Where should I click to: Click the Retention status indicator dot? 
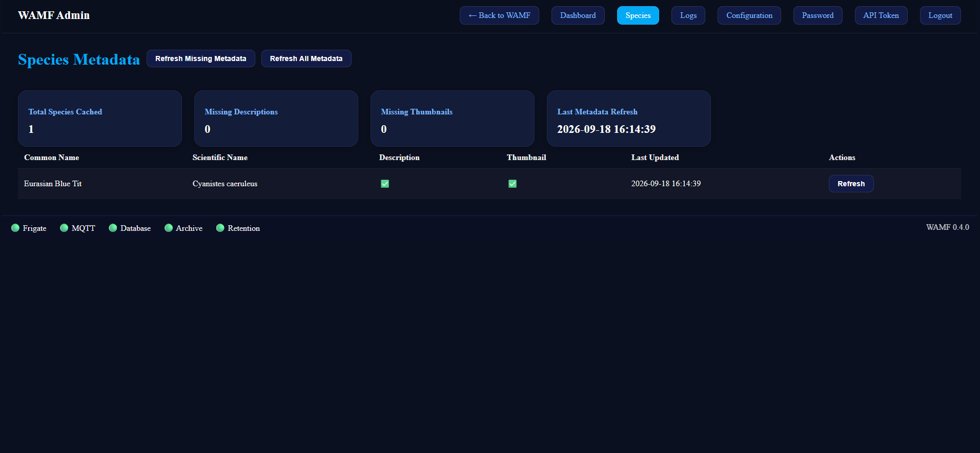tap(220, 228)
